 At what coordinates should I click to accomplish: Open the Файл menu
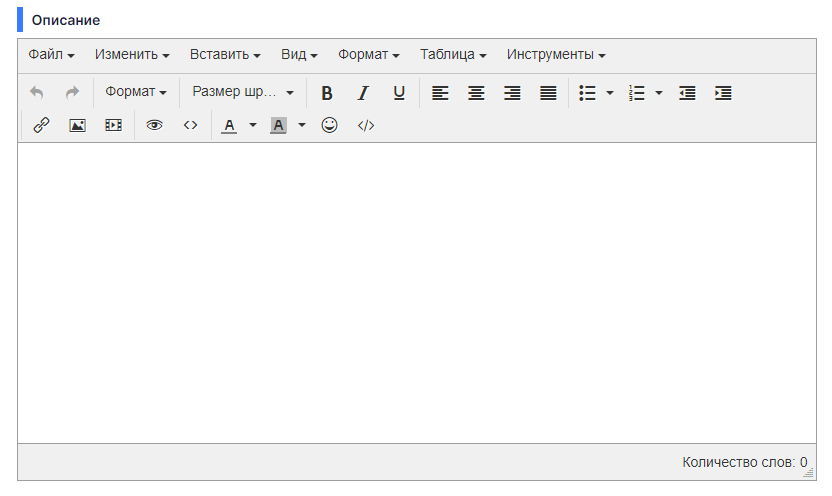click(x=51, y=55)
